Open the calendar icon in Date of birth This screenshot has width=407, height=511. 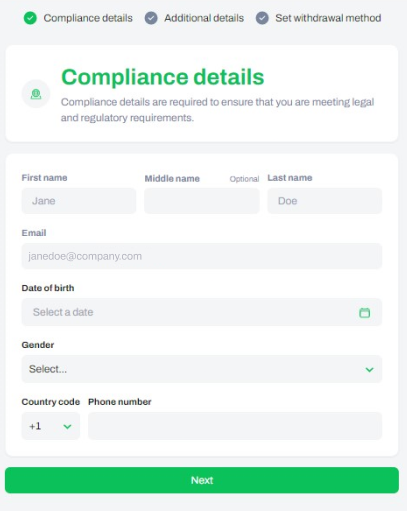pyautogui.click(x=365, y=313)
